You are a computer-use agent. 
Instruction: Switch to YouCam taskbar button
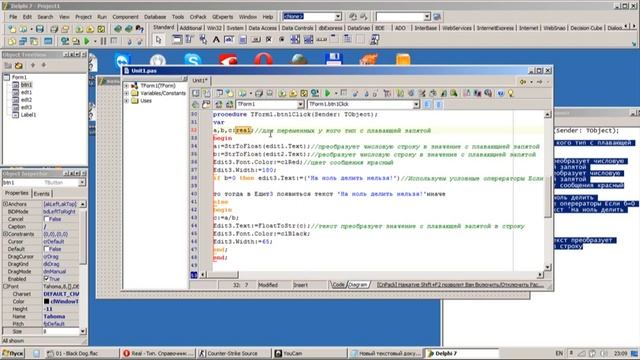pyautogui.click(x=309, y=353)
